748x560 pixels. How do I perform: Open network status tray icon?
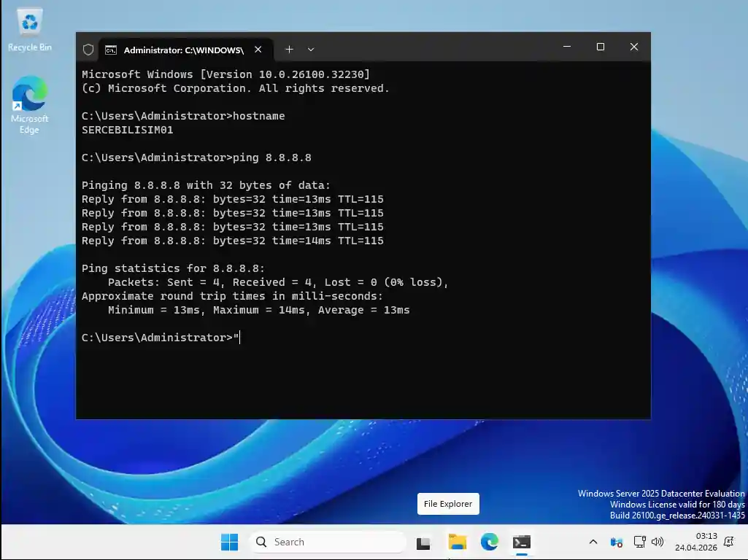click(639, 542)
